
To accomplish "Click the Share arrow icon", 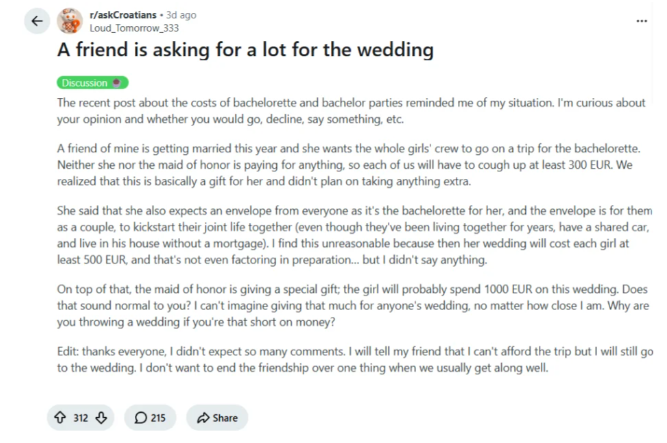I will [203, 418].
